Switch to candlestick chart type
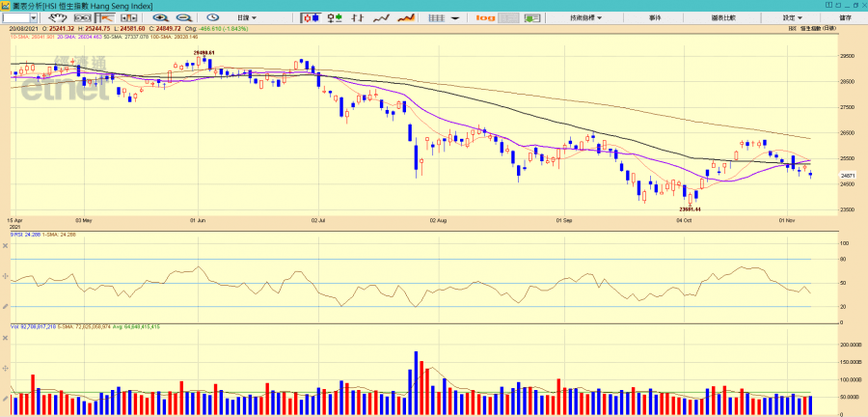This screenshot has height=417, width=868. point(312,17)
